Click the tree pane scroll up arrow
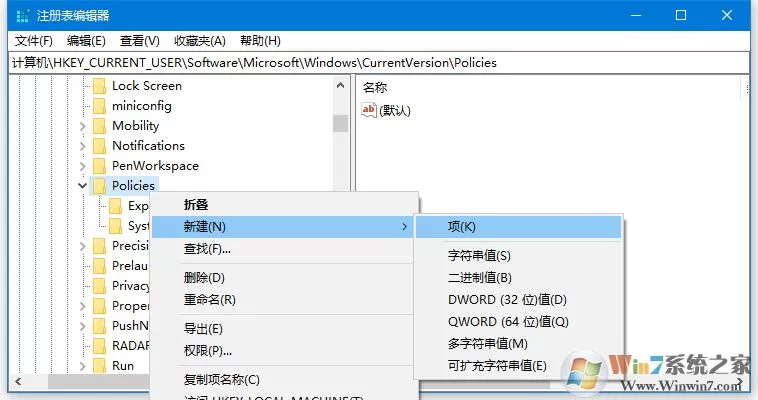The image size is (758, 400). pyautogui.click(x=340, y=86)
